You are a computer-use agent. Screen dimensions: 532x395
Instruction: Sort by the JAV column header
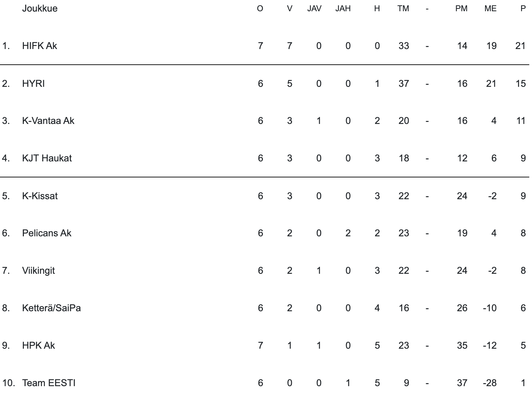314,9
